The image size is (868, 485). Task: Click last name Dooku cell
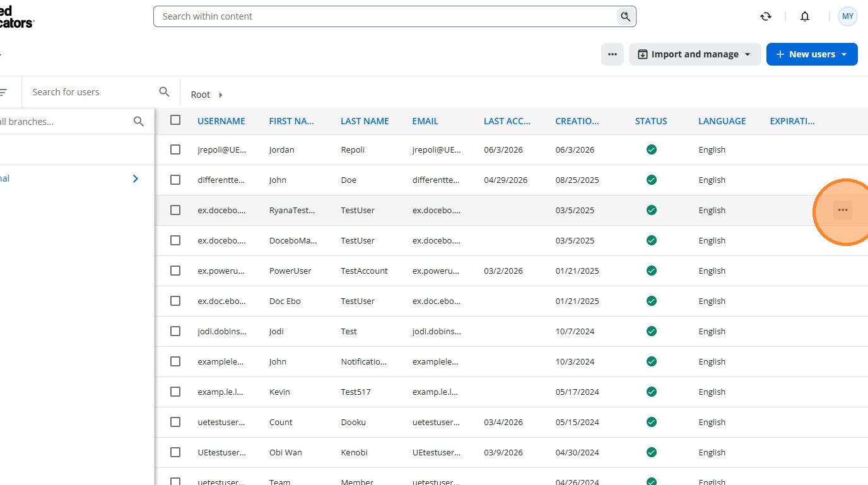(x=353, y=423)
